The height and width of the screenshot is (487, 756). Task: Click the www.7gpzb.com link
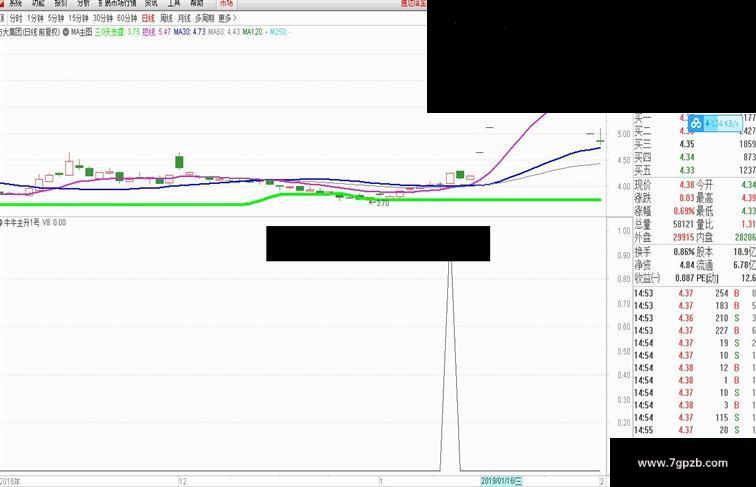tap(682, 463)
